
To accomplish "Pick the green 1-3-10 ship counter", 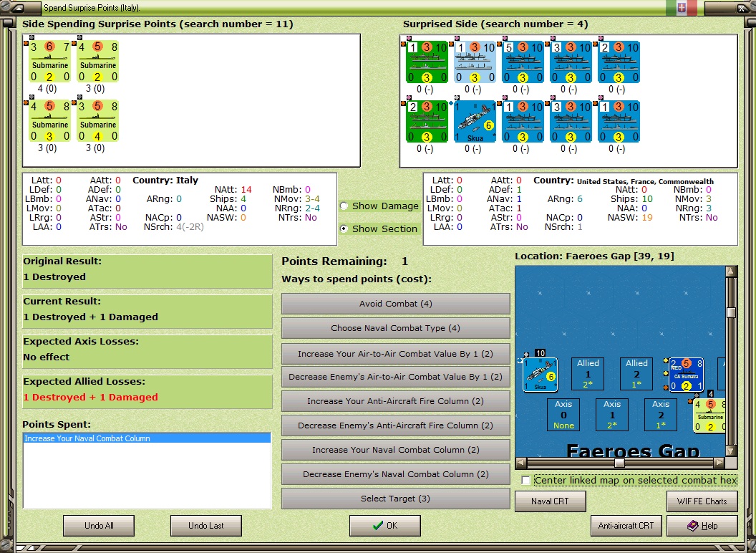I will 426,62.
